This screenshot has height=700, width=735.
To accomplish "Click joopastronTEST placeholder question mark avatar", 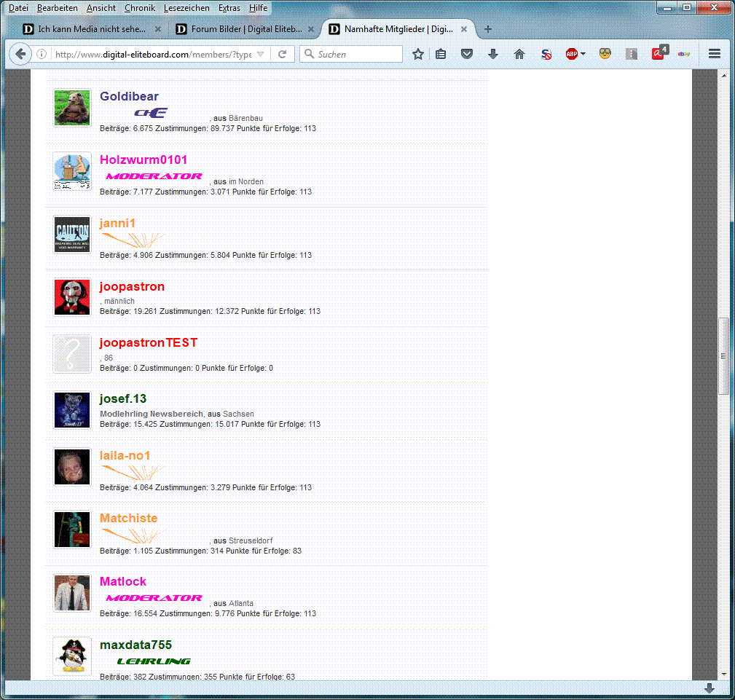I will point(71,354).
